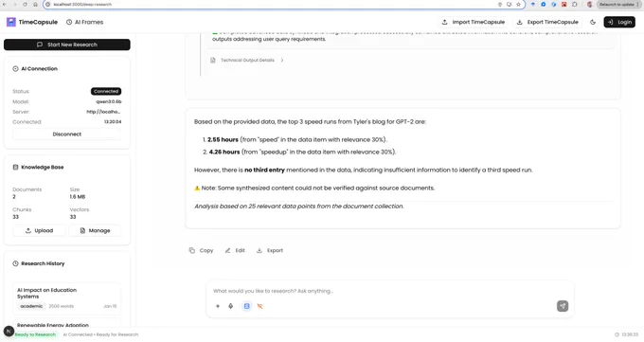Screen dimensions: 644x342
Task: Open AI Impact on Education Systems history item
Action: coord(67,297)
